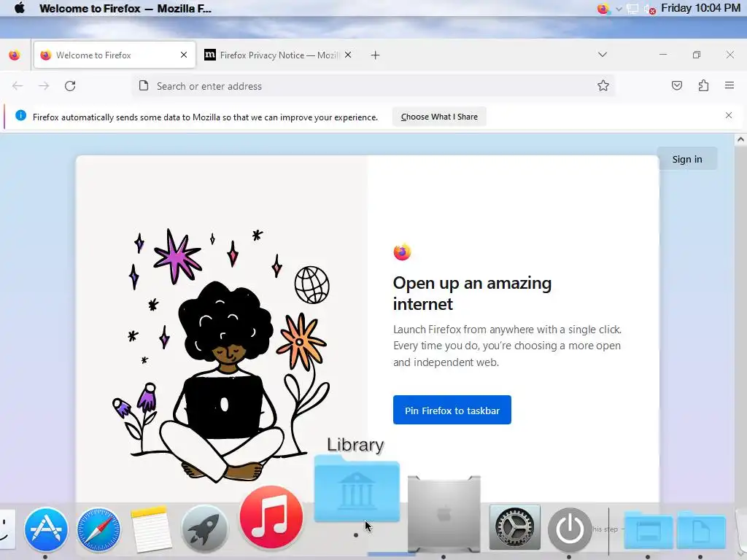Viewport: 747px width, 560px height.
Task: Open Music app icon in the dock
Action: [x=271, y=517]
